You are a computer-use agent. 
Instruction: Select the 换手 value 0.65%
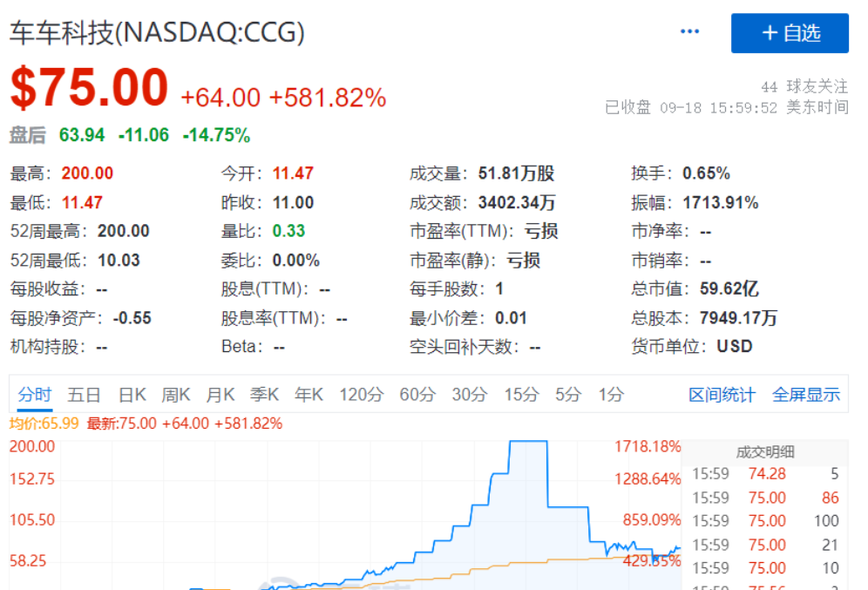[x=707, y=173]
